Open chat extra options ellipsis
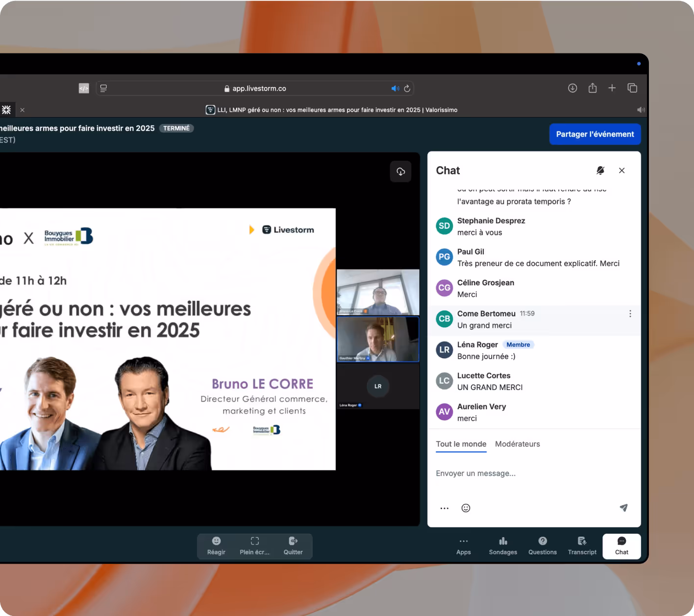The width and height of the screenshot is (694, 616). (x=445, y=508)
